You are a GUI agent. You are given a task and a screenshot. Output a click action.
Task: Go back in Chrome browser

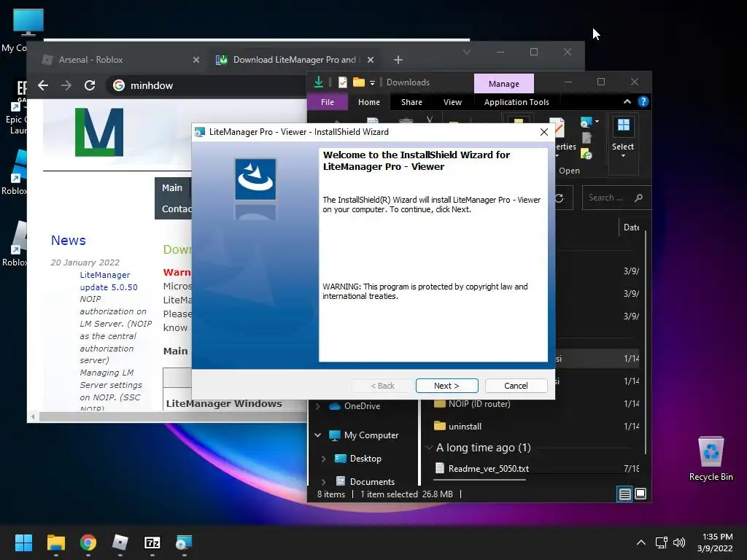tap(43, 86)
